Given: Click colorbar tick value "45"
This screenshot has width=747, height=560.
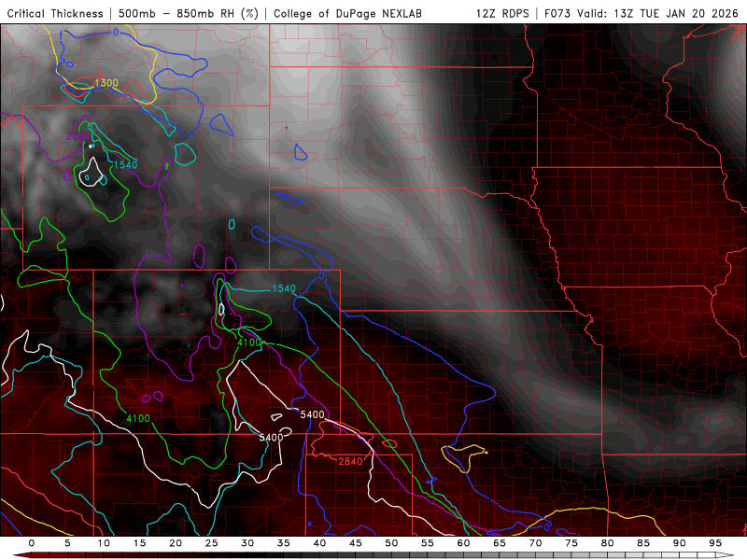Looking at the screenshot, I should tap(356, 543).
